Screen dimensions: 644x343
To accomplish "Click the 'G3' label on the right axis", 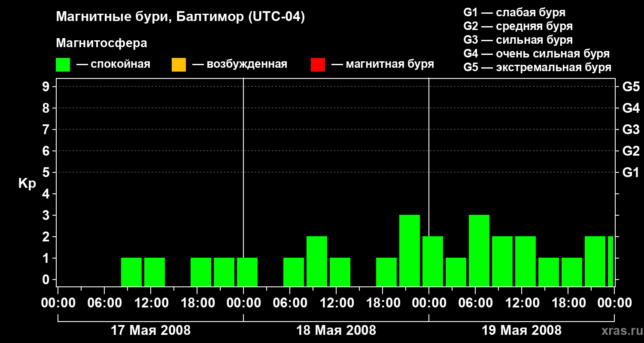I will [631, 129].
